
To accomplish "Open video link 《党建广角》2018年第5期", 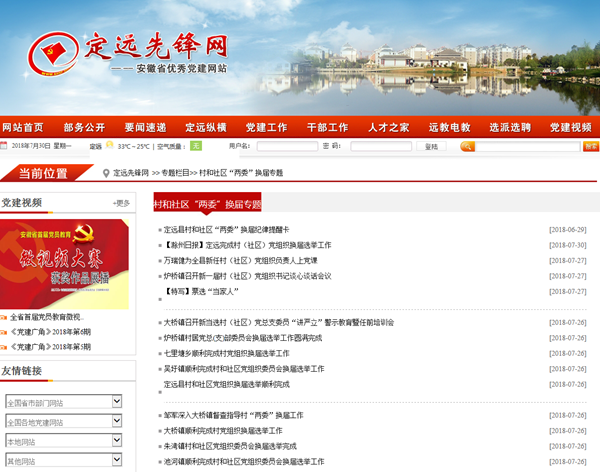I will [51, 347].
